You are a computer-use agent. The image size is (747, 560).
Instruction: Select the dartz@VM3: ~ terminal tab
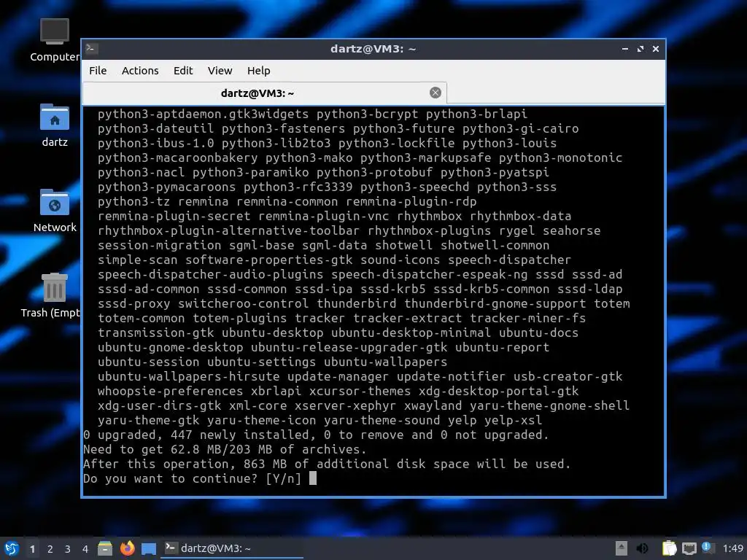pyautogui.click(x=264, y=93)
